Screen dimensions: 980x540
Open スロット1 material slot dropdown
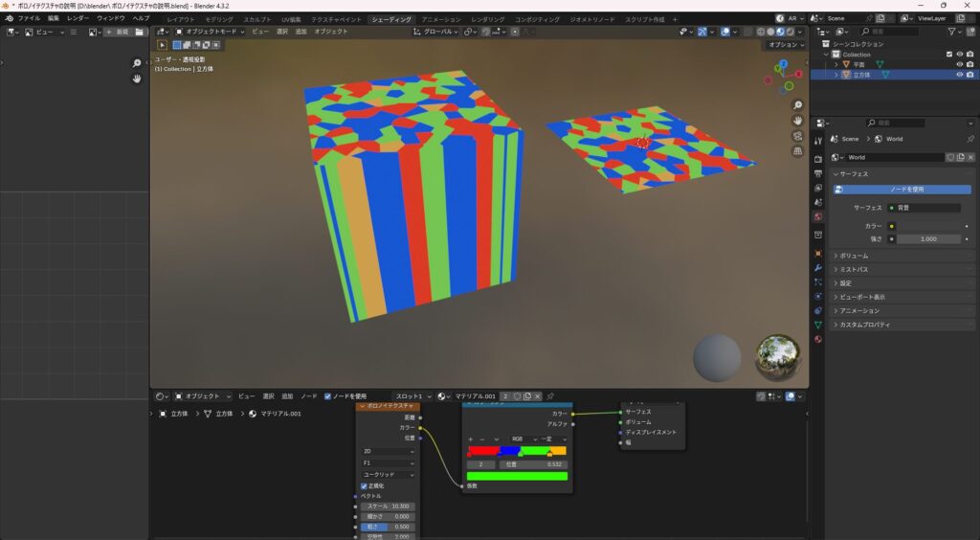413,396
